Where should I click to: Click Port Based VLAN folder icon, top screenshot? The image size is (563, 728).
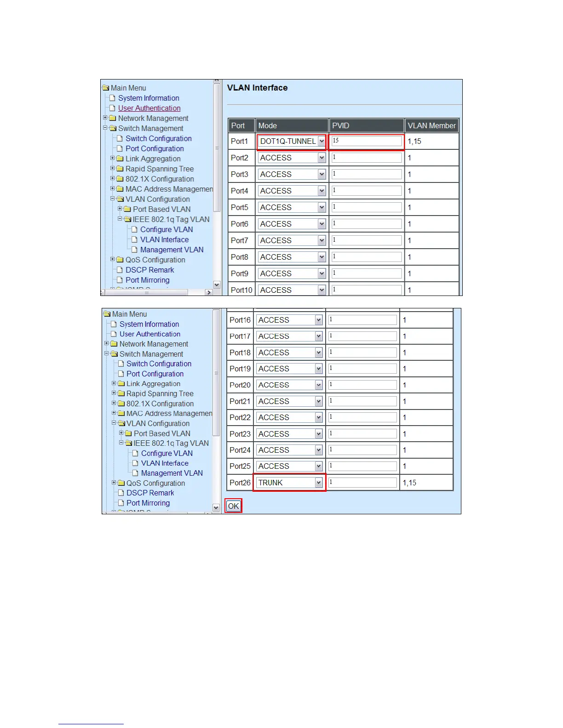tap(127, 209)
